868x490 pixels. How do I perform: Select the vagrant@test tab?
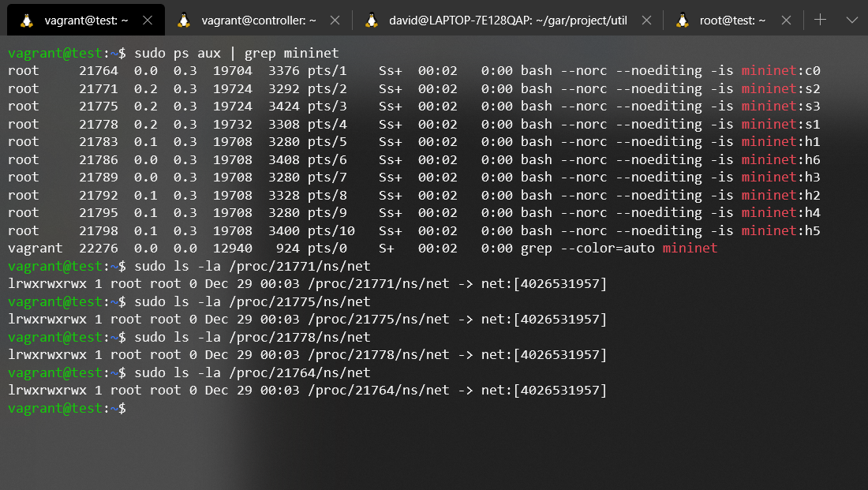coord(86,21)
